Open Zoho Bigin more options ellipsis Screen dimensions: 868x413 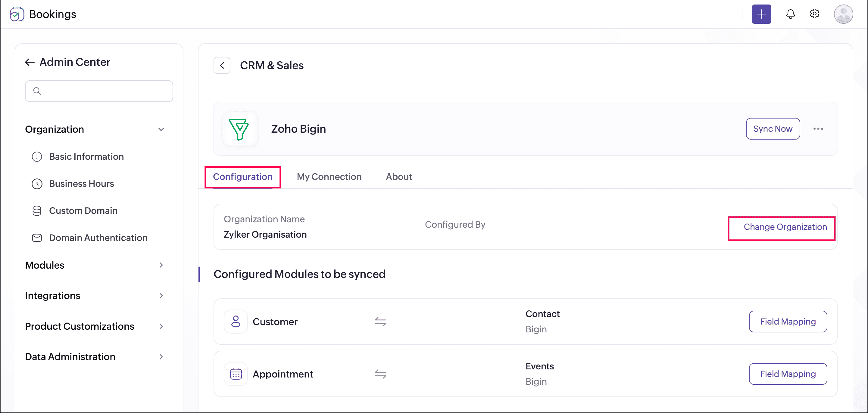click(818, 129)
